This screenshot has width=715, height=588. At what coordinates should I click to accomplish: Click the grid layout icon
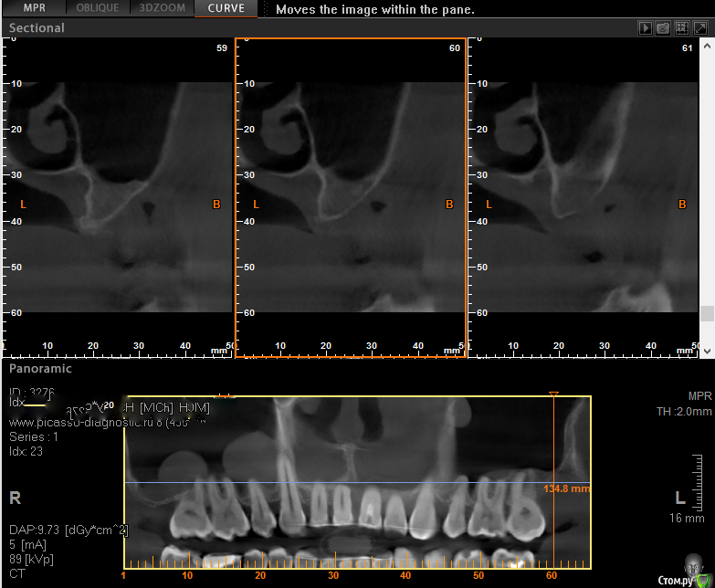681,28
